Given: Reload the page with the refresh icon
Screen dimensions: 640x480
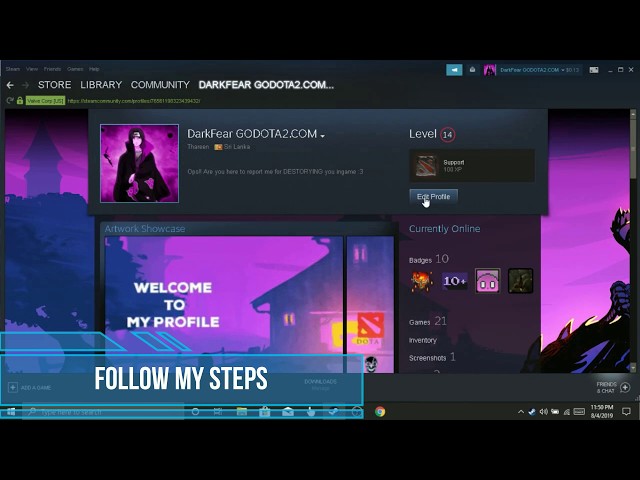Looking at the screenshot, I should [10, 100].
